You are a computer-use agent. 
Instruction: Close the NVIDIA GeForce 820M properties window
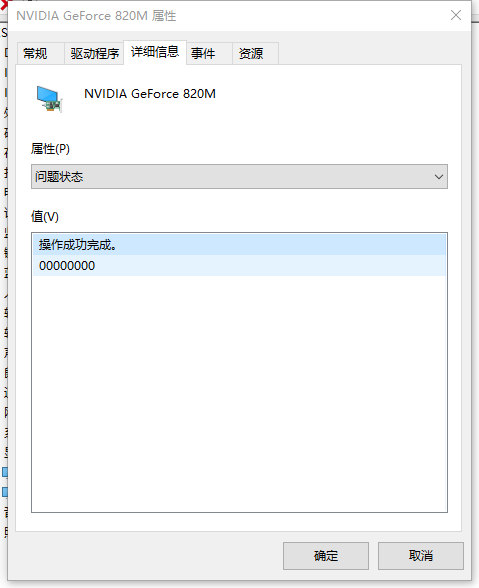tap(456, 15)
